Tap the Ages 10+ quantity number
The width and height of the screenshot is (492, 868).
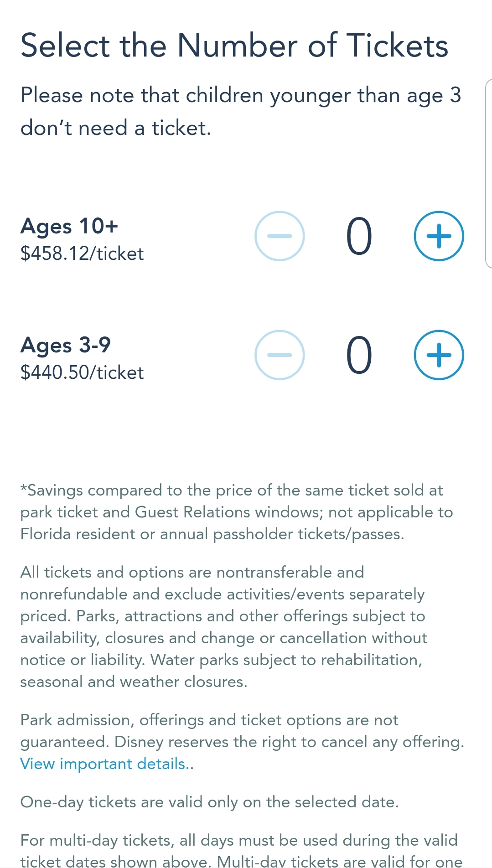359,236
